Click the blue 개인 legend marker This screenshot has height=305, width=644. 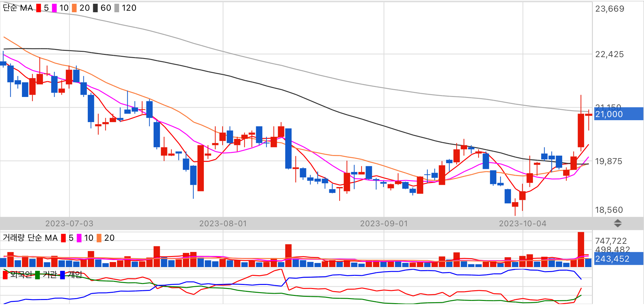coord(62,275)
